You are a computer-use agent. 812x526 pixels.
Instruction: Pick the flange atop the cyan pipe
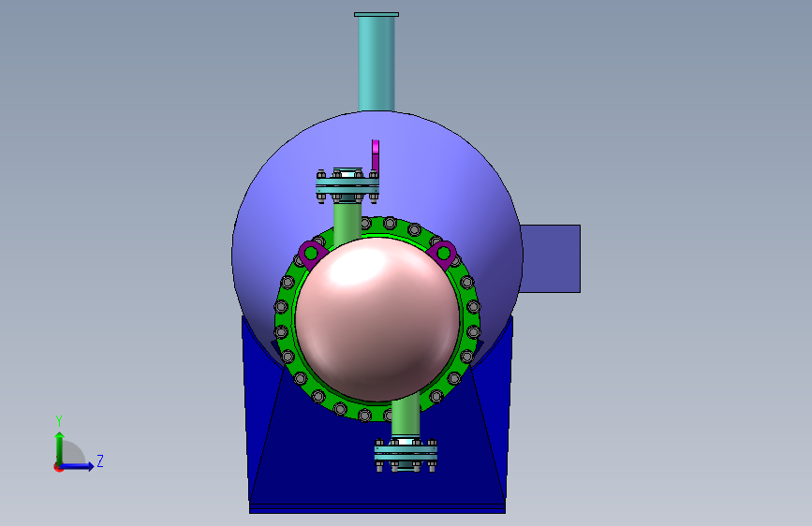tap(376, 14)
